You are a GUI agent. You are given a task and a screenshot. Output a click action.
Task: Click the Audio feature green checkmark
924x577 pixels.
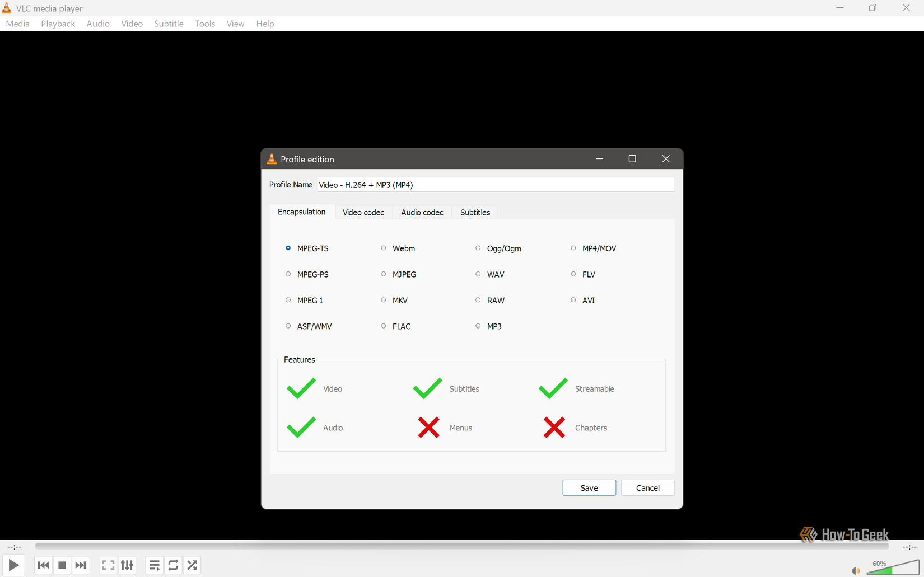pyautogui.click(x=301, y=428)
